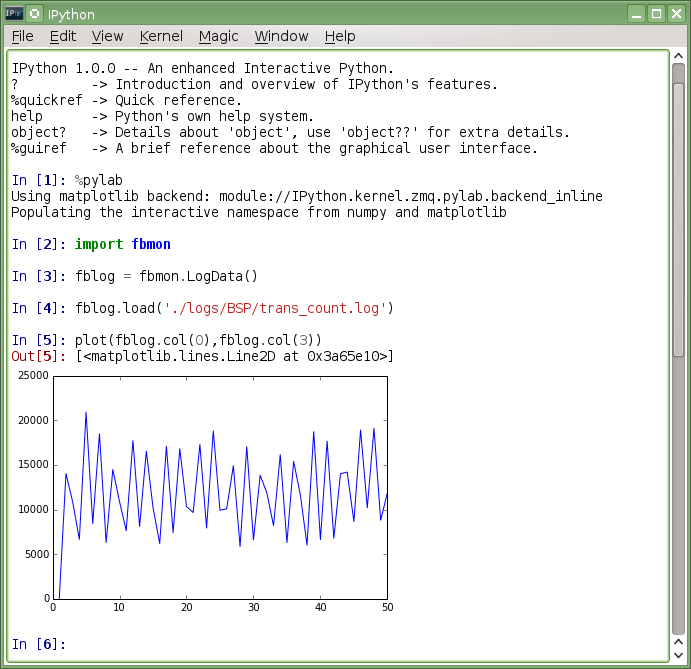This screenshot has height=669, width=691.
Task: Close the IPython window
Action: (x=676, y=14)
